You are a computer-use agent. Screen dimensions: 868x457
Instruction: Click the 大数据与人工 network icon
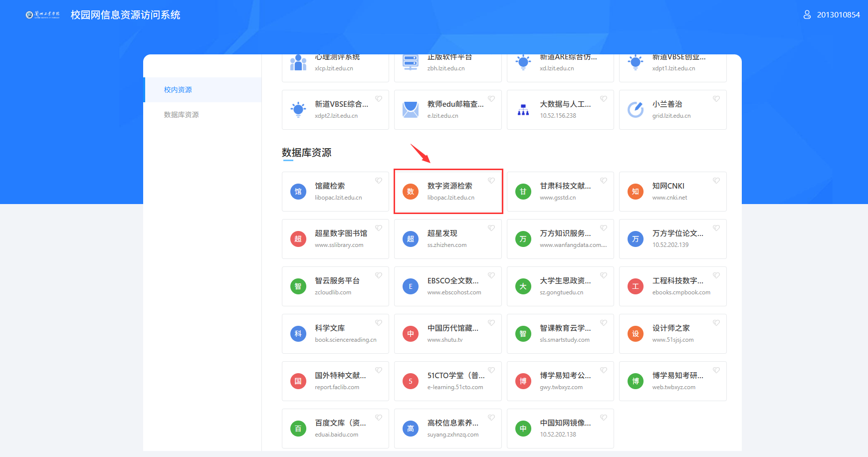(x=523, y=109)
